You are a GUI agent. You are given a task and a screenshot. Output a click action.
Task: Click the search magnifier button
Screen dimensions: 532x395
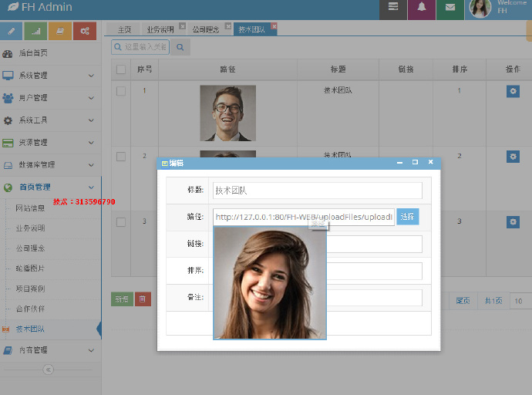(180, 47)
